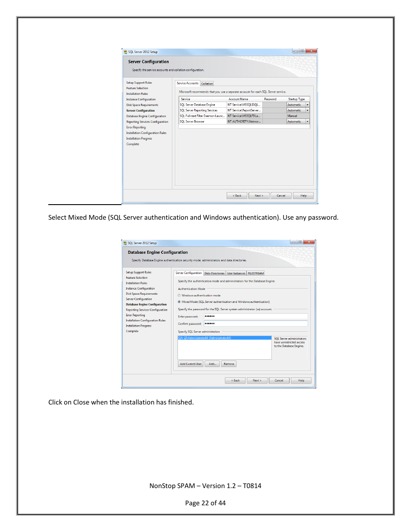
Task: Open Startup Type dropdown for SQL Server Browser
Action: coord(308,121)
